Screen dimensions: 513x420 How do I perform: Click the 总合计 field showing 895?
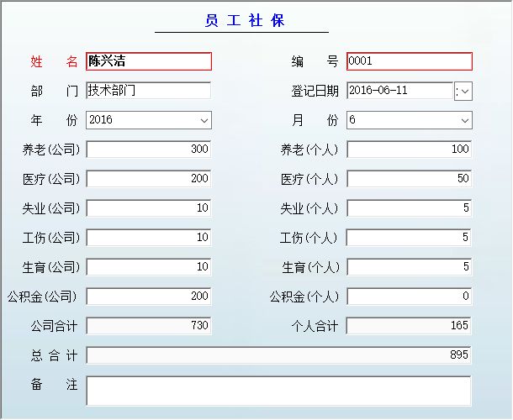click(x=278, y=355)
